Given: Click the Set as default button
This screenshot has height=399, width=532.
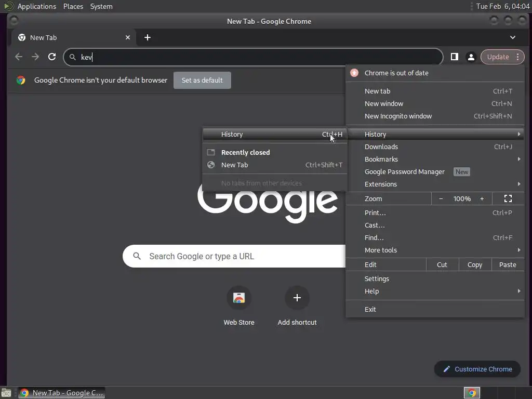Looking at the screenshot, I should tap(202, 80).
